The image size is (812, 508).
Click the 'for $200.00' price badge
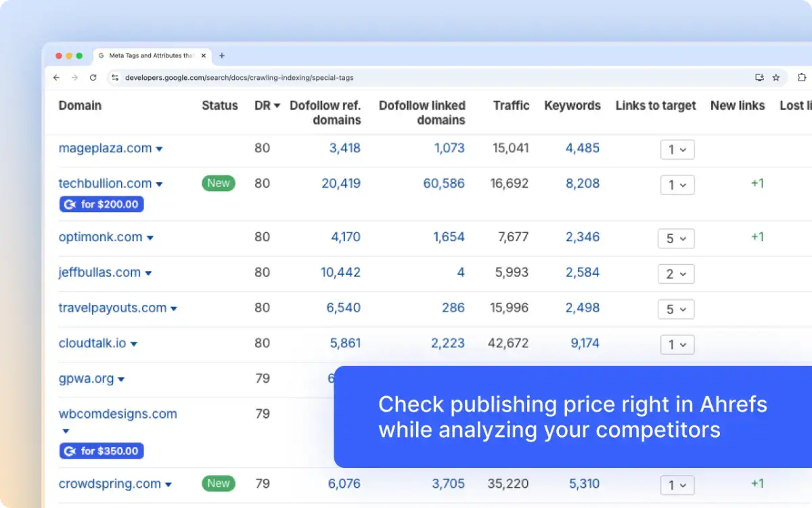point(101,205)
